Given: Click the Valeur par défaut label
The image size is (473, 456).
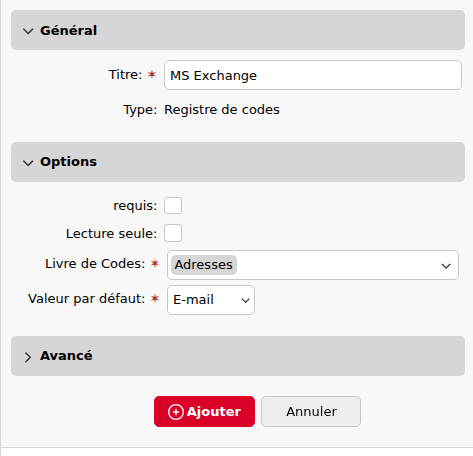Looking at the screenshot, I should 87,299.
